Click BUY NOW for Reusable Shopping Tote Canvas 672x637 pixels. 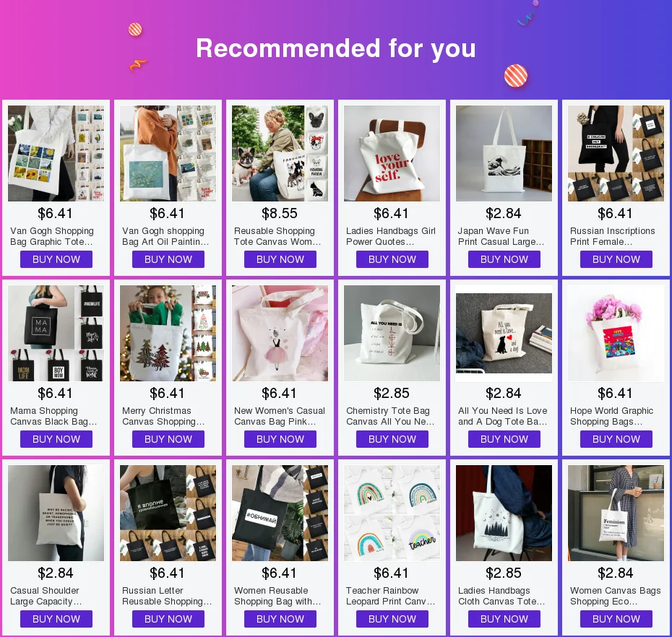(x=280, y=259)
